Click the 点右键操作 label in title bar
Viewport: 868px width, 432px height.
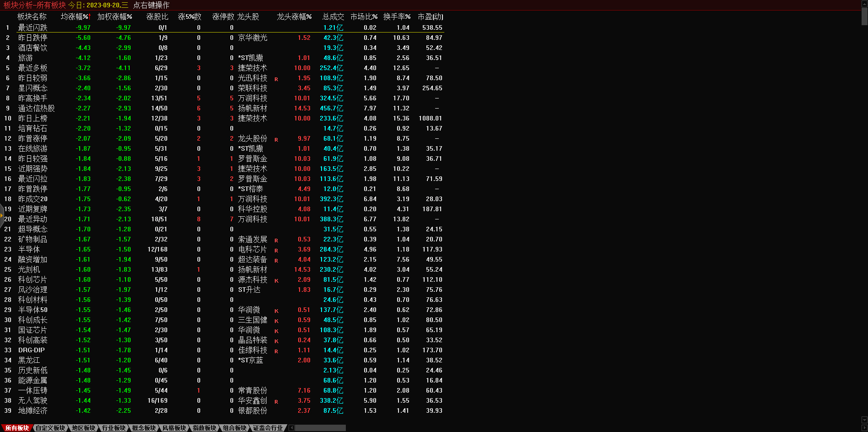coord(151,5)
